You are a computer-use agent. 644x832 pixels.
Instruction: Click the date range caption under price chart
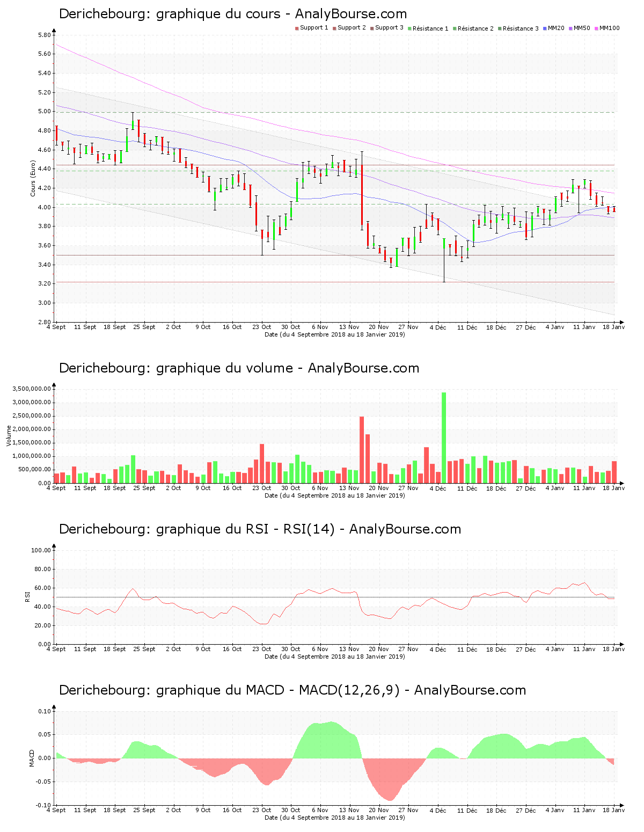pyautogui.click(x=335, y=334)
